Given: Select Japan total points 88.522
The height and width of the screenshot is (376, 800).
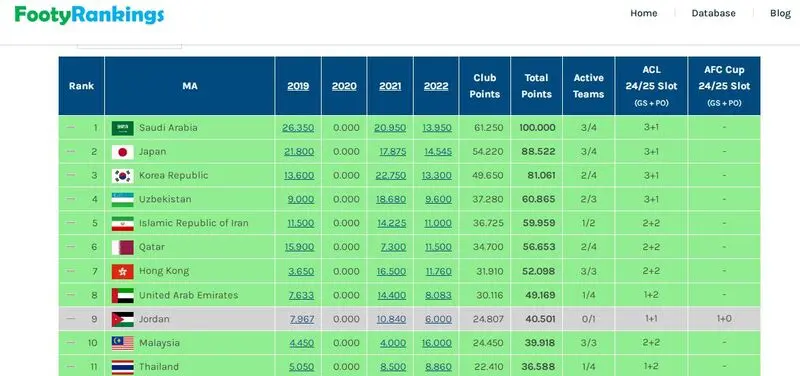Looking at the screenshot, I should tap(539, 152).
